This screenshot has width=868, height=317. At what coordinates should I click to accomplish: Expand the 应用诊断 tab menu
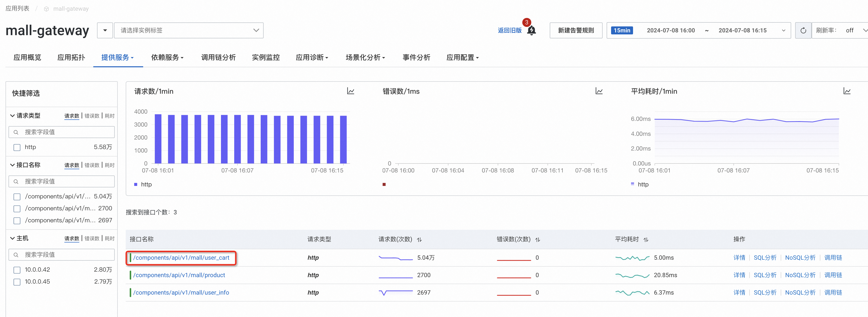pos(312,58)
